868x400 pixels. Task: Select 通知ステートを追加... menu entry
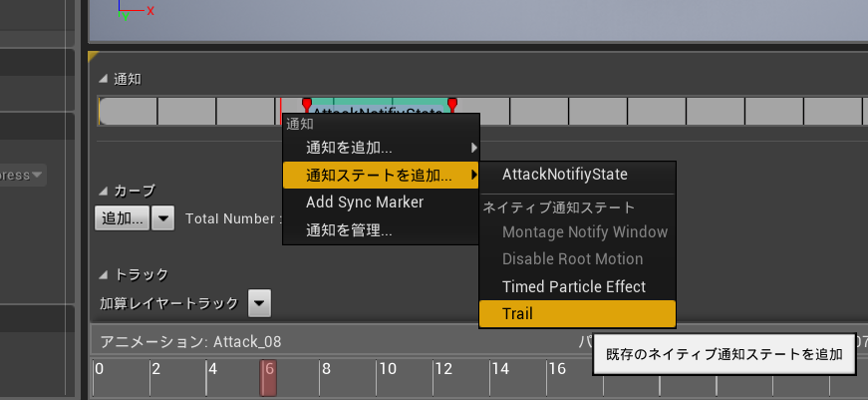coord(381,176)
